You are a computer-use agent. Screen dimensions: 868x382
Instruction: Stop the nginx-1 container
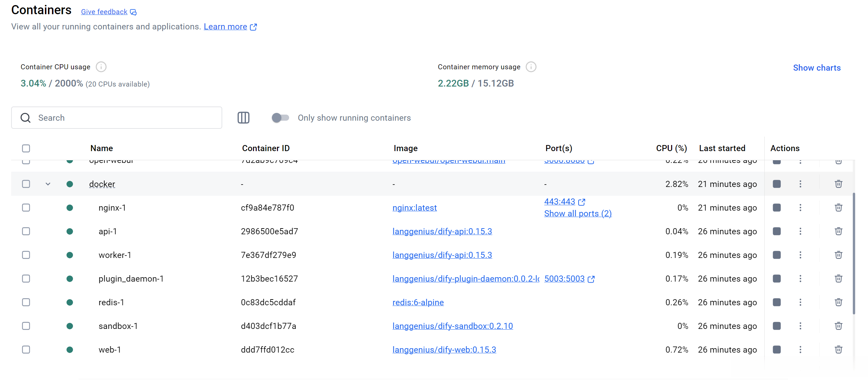click(776, 208)
